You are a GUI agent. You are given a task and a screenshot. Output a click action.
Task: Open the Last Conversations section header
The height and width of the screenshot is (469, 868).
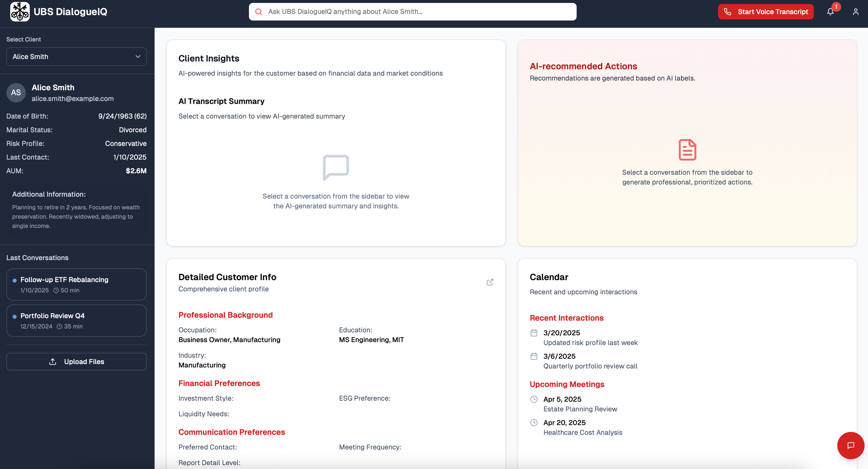[x=37, y=258]
